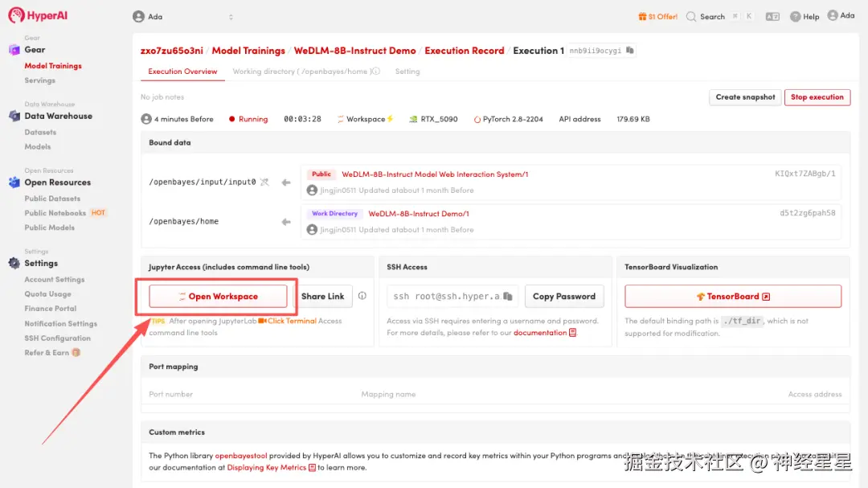Click the arrow icon beside /openbayes/home

286,222
